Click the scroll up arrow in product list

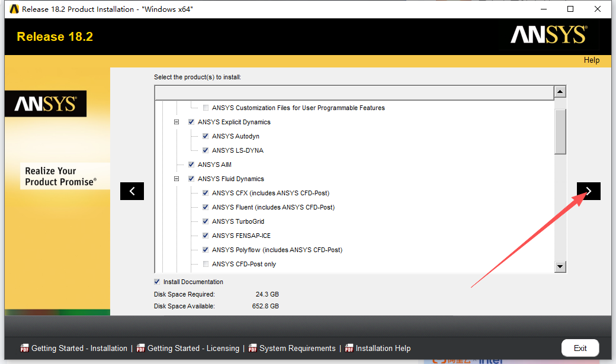click(x=560, y=92)
